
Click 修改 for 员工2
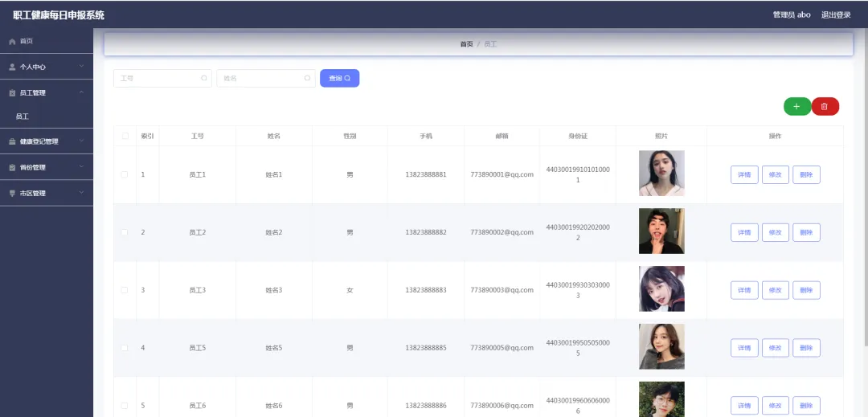pos(776,232)
